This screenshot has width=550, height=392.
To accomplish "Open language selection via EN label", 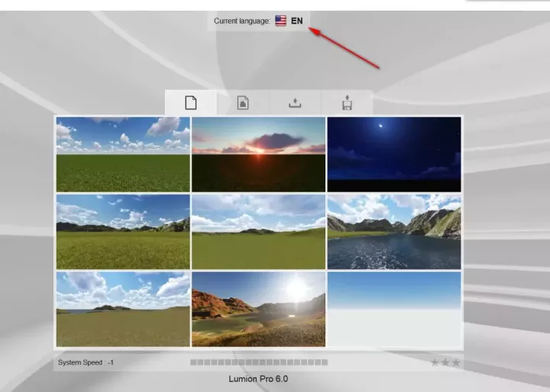I will click(297, 21).
